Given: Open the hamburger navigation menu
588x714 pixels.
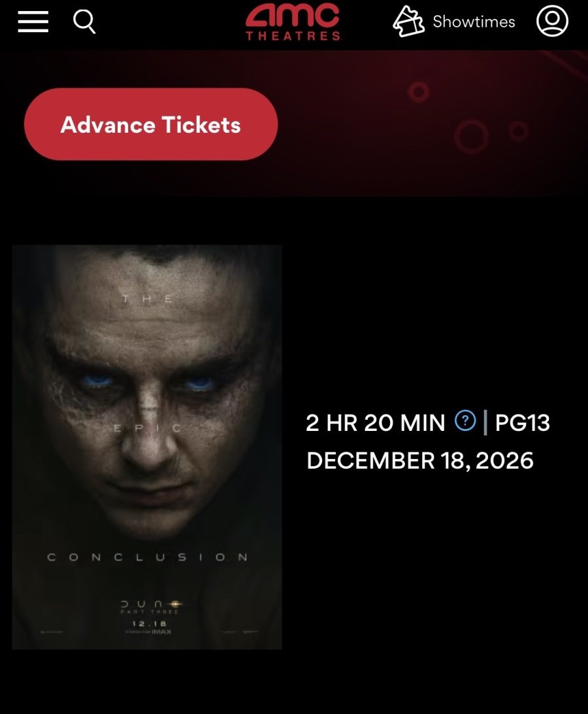Looking at the screenshot, I should pos(33,22).
